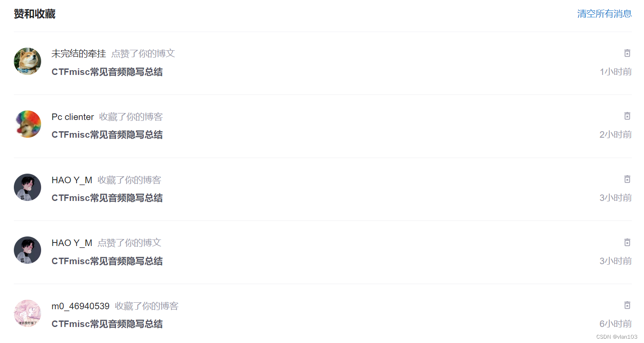Open m0_46940539's pink anime avatar
The height and width of the screenshot is (343, 644).
pos(28,314)
